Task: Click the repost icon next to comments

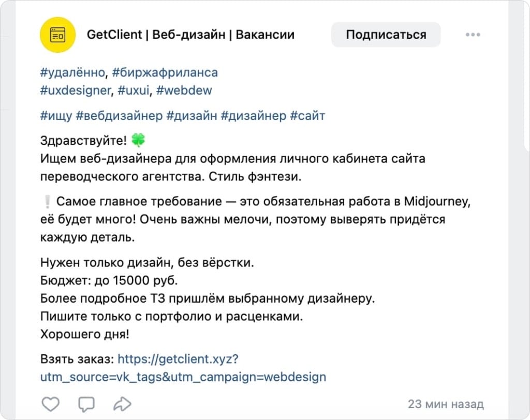Action: click(x=123, y=403)
